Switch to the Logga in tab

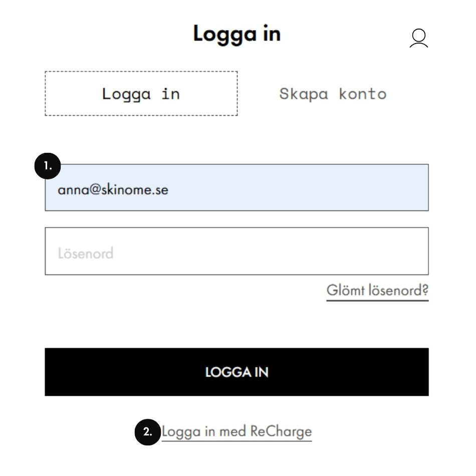click(141, 94)
